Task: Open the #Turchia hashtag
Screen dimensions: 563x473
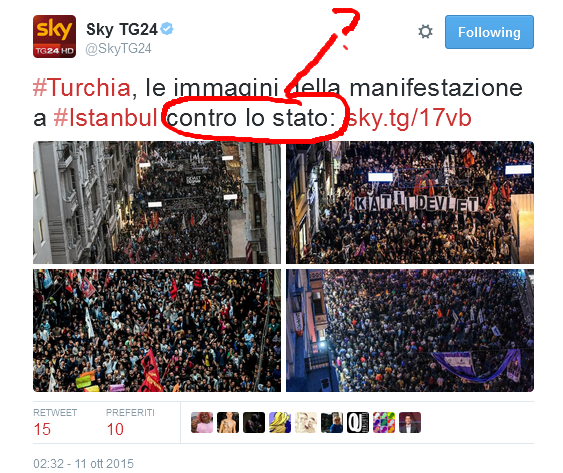Action: [82, 88]
